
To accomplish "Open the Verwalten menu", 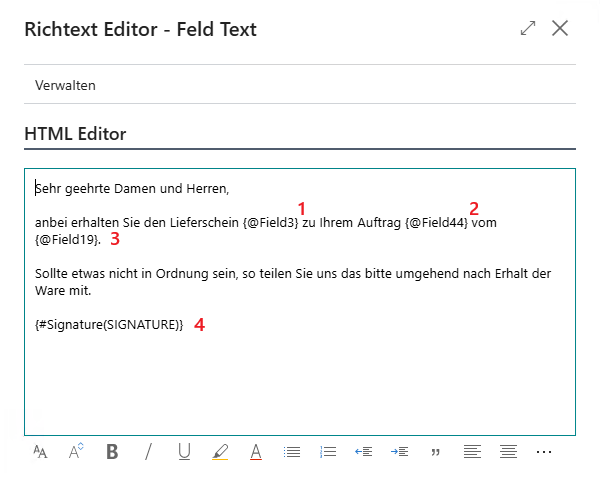I will click(65, 85).
